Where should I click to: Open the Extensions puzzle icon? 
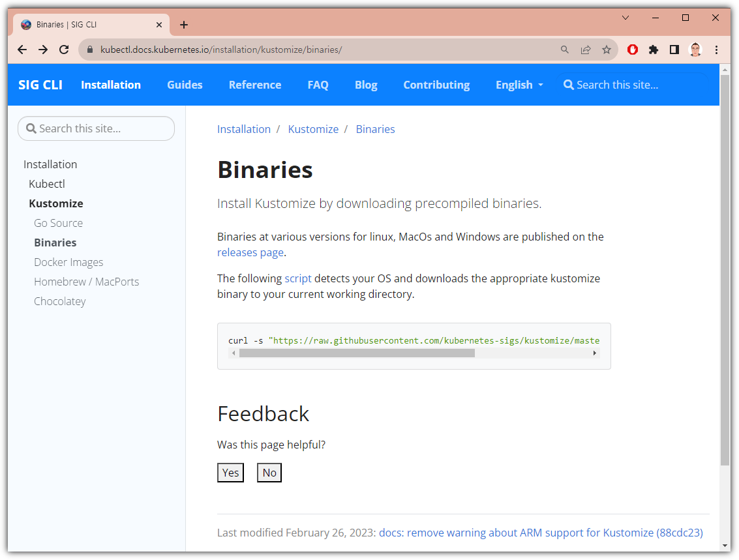coord(653,50)
